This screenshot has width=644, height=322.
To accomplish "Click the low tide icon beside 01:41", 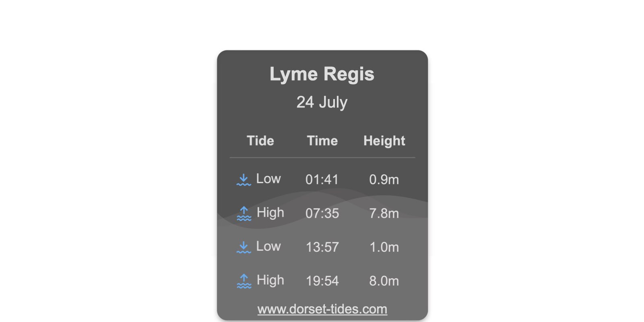I will coord(244,180).
